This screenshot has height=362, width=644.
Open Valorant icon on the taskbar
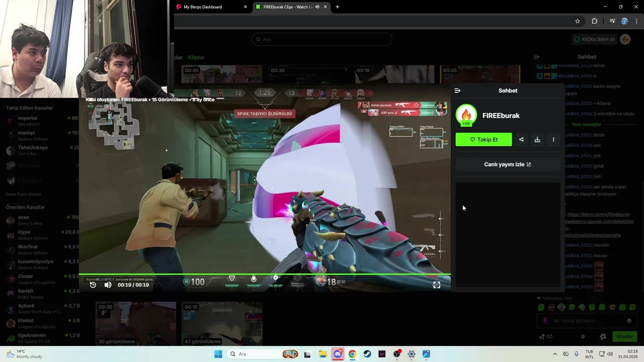pos(382,354)
